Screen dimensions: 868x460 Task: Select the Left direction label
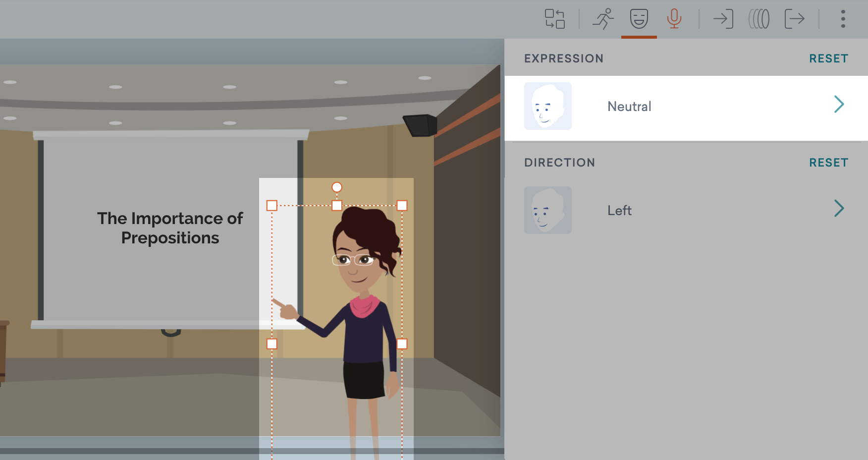click(x=619, y=211)
